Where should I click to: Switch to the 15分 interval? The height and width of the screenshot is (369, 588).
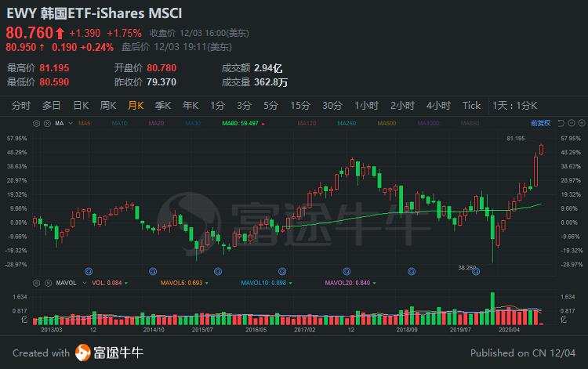tap(300, 106)
